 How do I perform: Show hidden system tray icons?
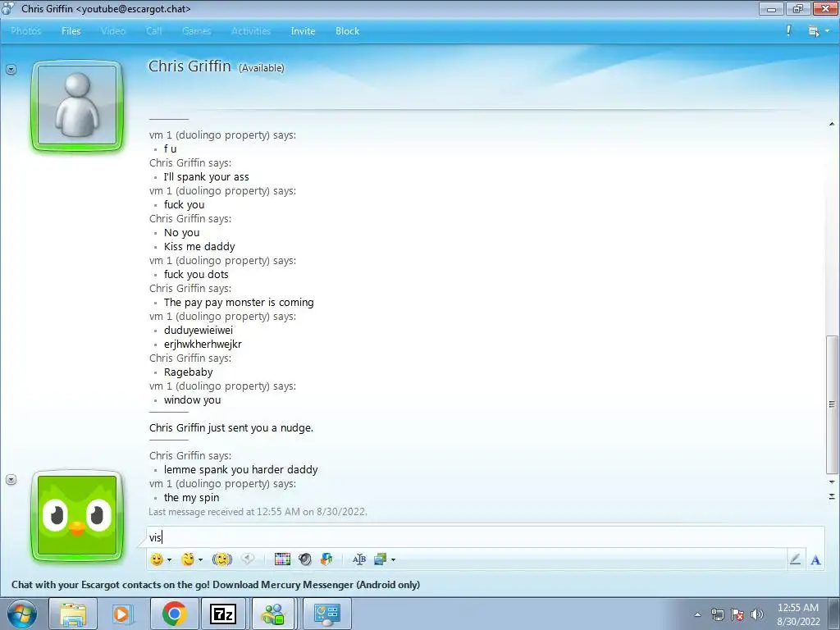[x=697, y=614]
